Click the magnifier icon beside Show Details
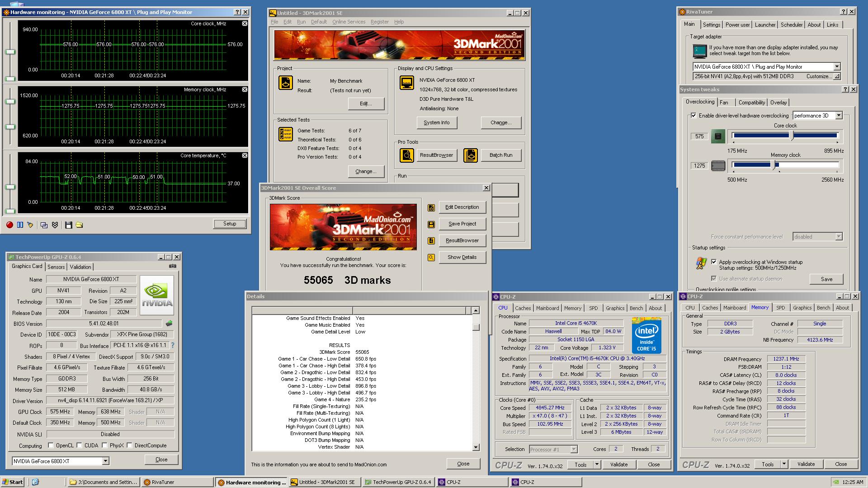This screenshot has width=868, height=488. point(431,258)
